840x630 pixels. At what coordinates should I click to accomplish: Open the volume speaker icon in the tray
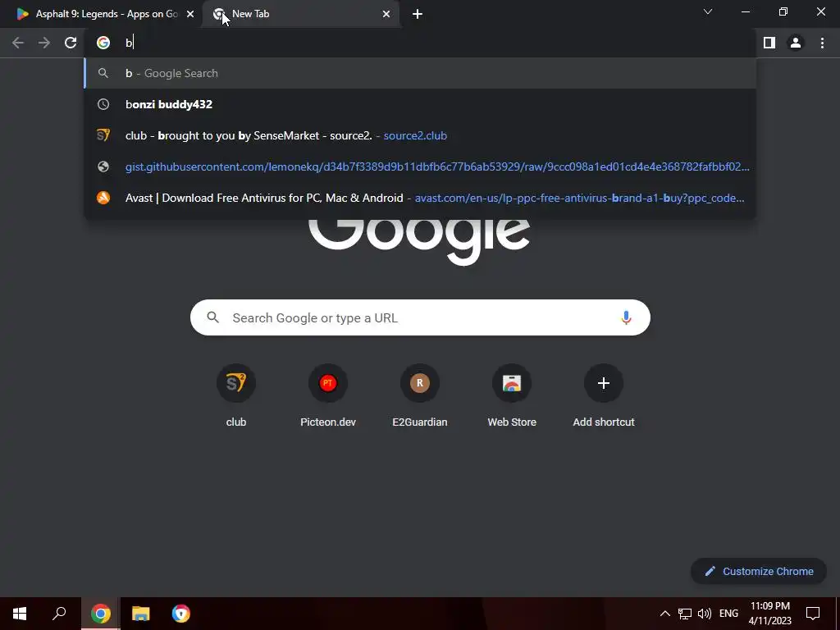[705, 614]
